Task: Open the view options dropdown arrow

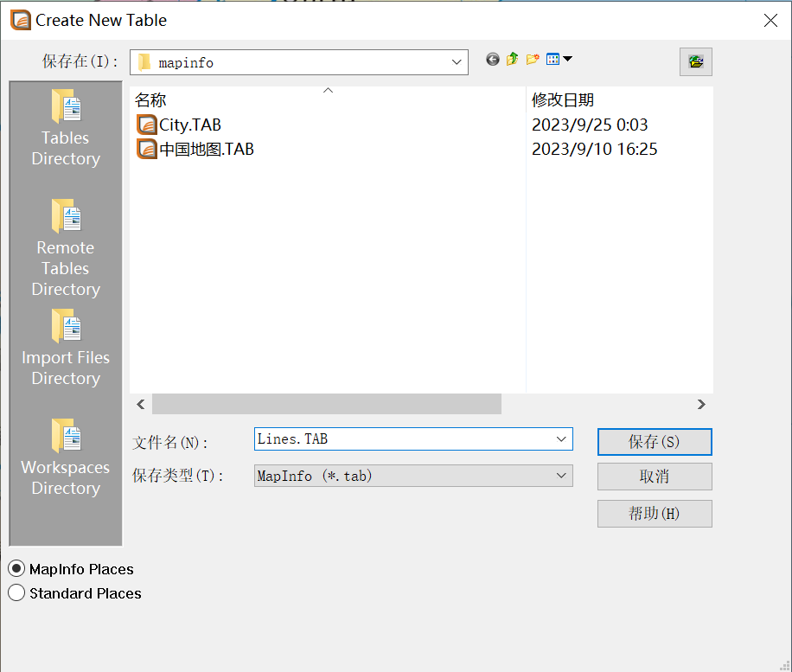Action: coord(568,59)
